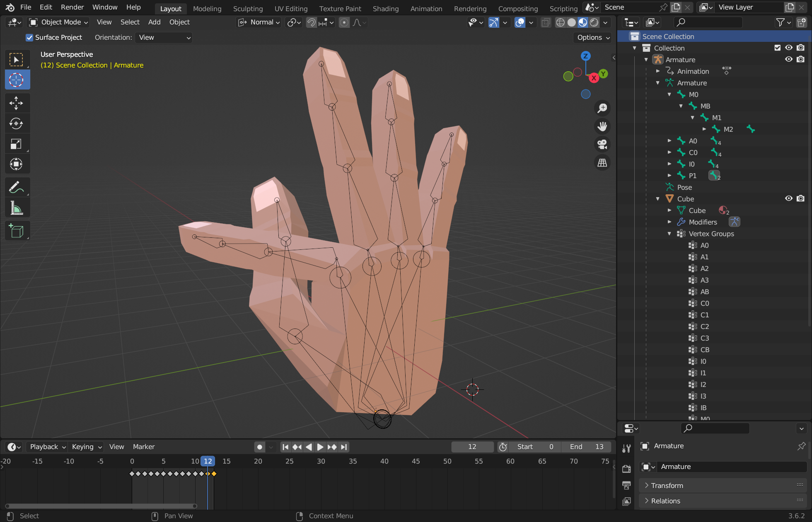Viewport: 812px width, 522px height.
Task: Toggle Cube object visibility in outliner
Action: pyautogui.click(x=788, y=198)
